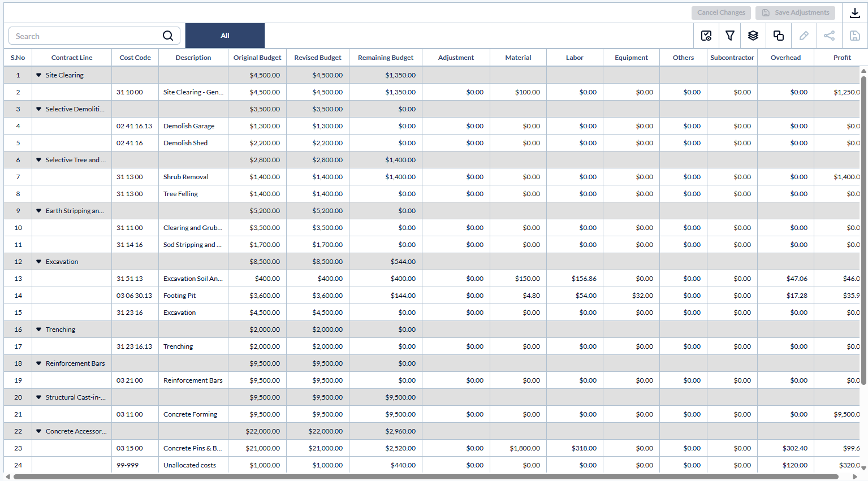
Task: Click the Cancel Changes button
Action: (x=721, y=12)
